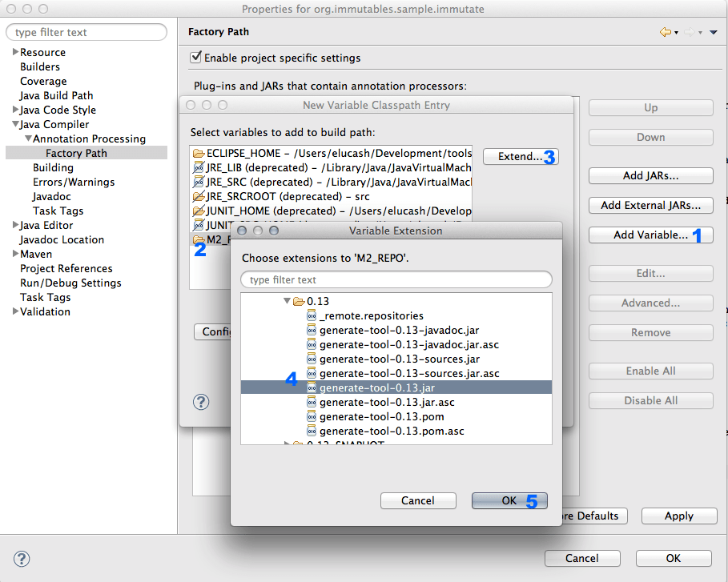Collapse the Java Compiler node

pos(16,124)
